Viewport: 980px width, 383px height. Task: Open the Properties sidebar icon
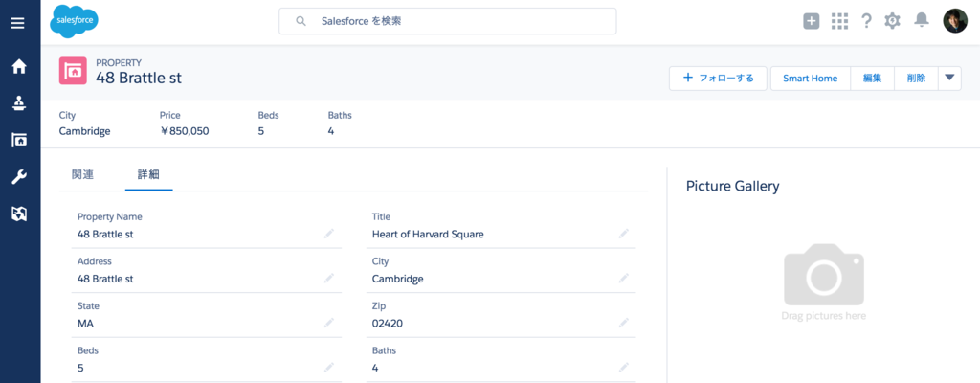(18, 141)
